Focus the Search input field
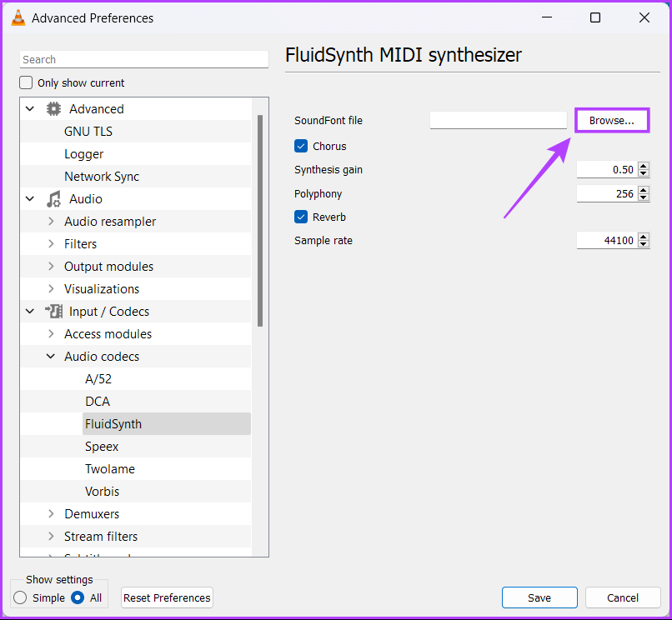 144,59
